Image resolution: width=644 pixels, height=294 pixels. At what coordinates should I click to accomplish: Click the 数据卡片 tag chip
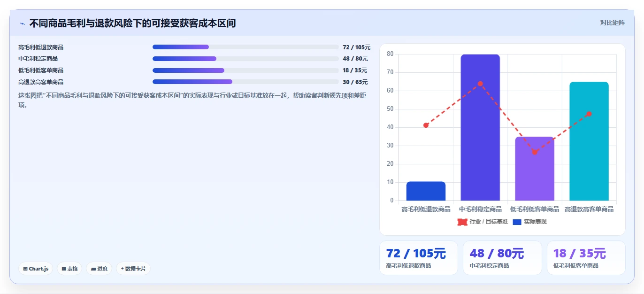[x=133, y=269]
